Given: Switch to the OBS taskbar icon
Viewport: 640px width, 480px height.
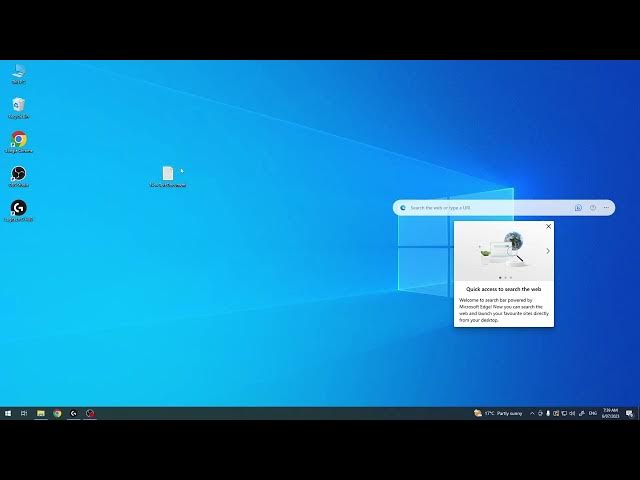Looking at the screenshot, I should [90, 413].
